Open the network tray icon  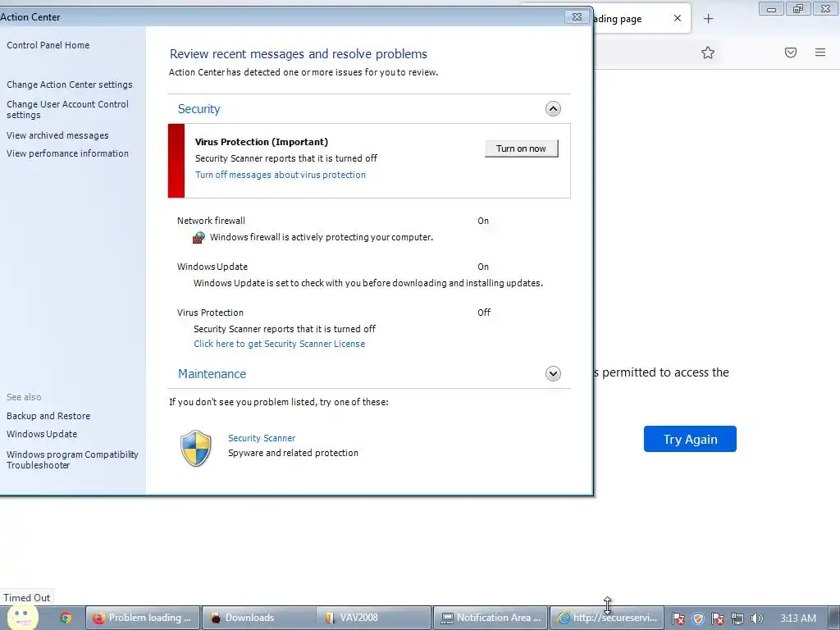pyautogui.click(x=737, y=619)
